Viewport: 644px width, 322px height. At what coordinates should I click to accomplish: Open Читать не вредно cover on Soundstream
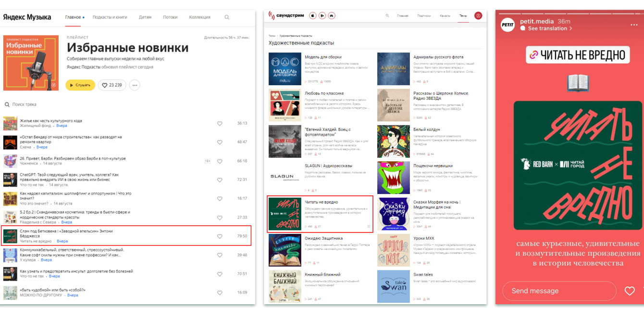click(x=285, y=214)
